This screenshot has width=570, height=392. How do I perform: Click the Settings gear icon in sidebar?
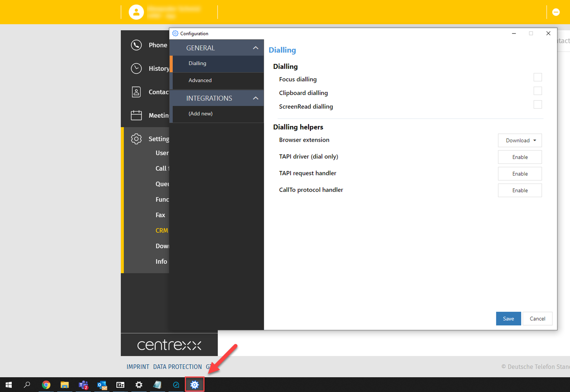[136, 139]
